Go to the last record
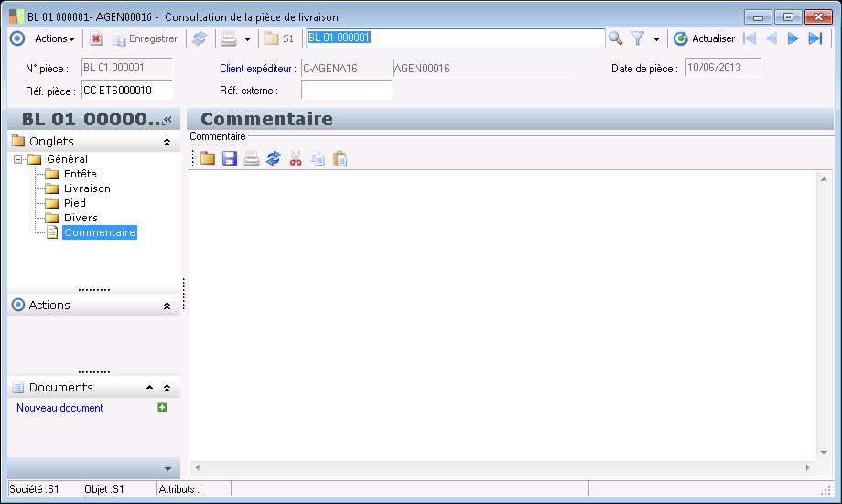842x504 pixels. click(x=815, y=38)
